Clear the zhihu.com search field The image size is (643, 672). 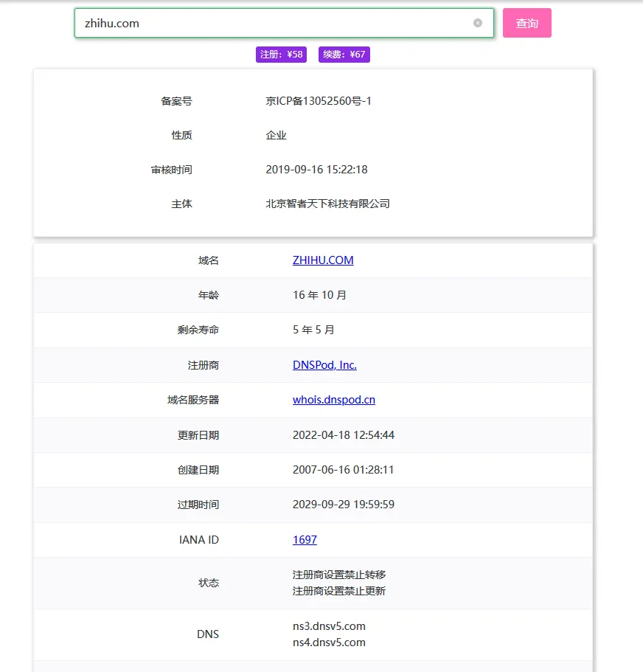[478, 23]
